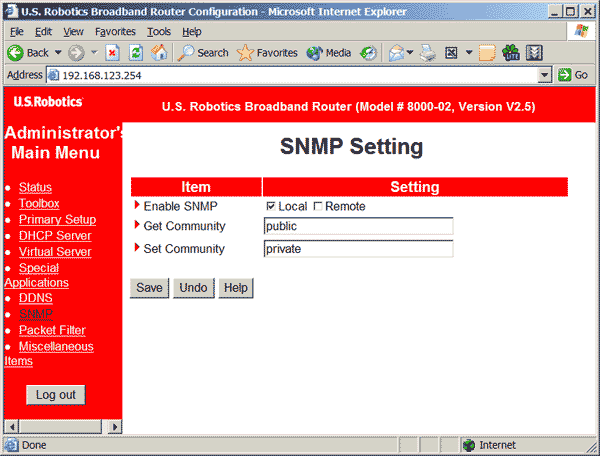Open the Favorites menu in menu bar
The image size is (600, 456).
115,32
